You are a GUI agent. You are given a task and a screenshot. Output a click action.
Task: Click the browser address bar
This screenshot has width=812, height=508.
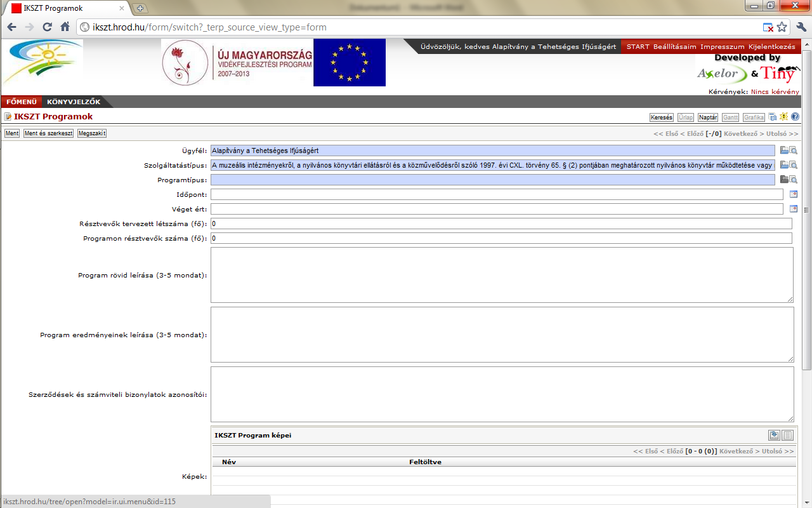click(419, 27)
